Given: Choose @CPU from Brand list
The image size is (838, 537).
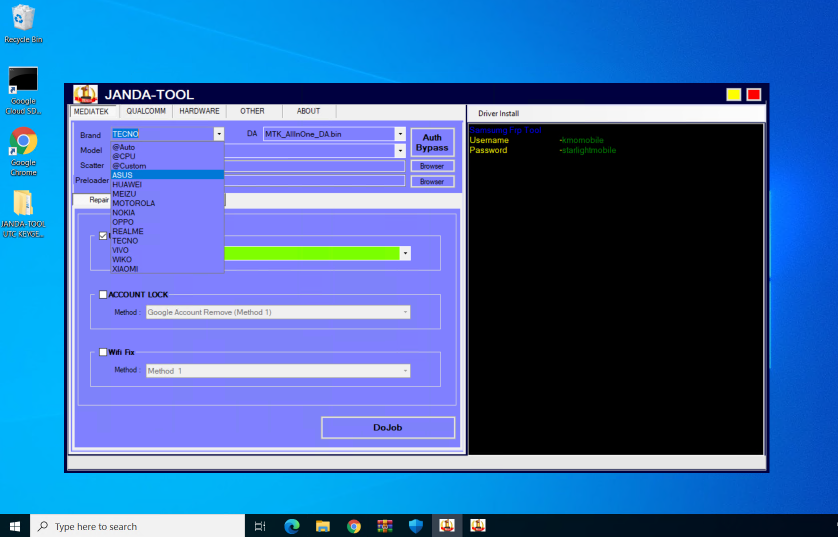Looking at the screenshot, I should click(x=167, y=156).
